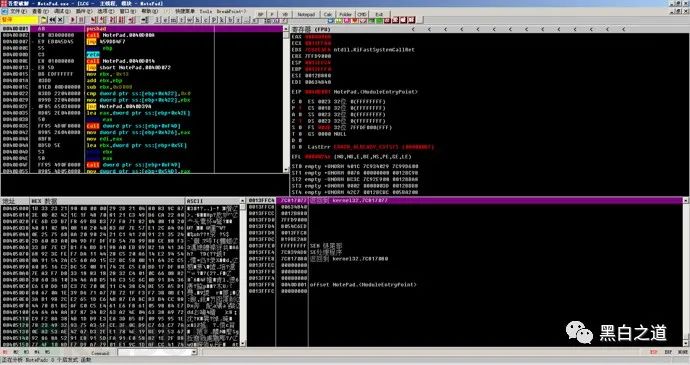The image size is (690, 365).
Task: Click the Calc shortcut button
Action: (328, 14)
